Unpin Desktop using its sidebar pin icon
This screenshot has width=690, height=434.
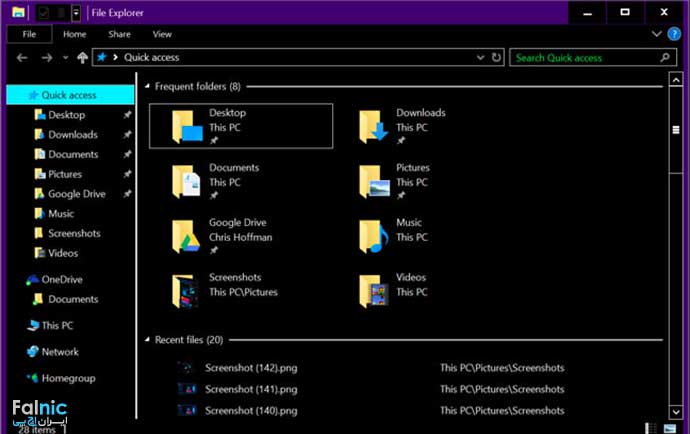tap(126, 115)
